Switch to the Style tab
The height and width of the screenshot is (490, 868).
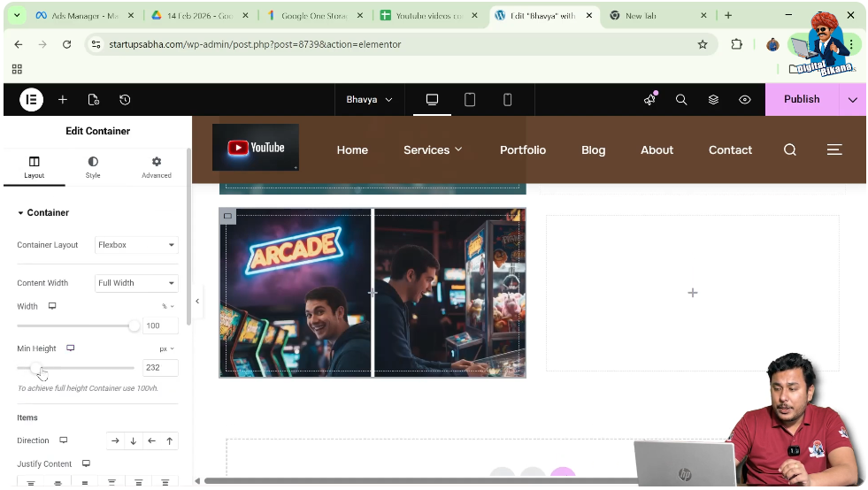(93, 167)
